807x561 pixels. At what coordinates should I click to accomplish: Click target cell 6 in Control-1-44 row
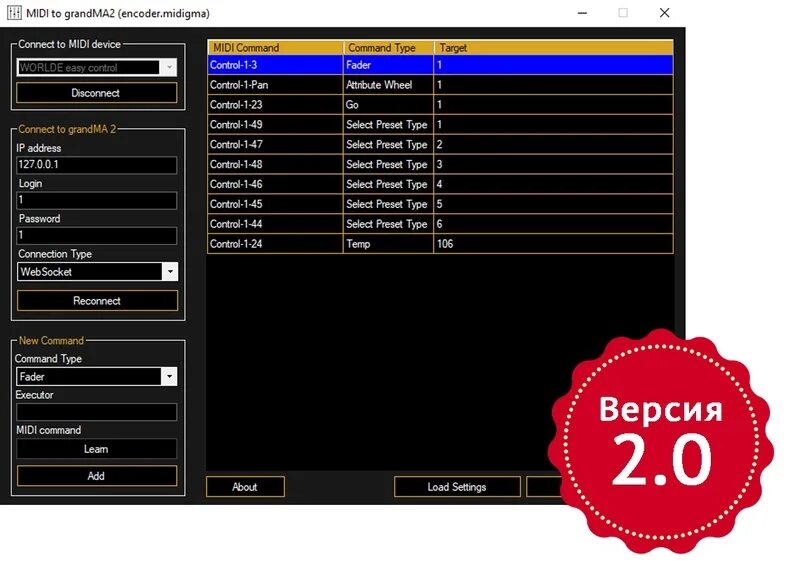[554, 224]
